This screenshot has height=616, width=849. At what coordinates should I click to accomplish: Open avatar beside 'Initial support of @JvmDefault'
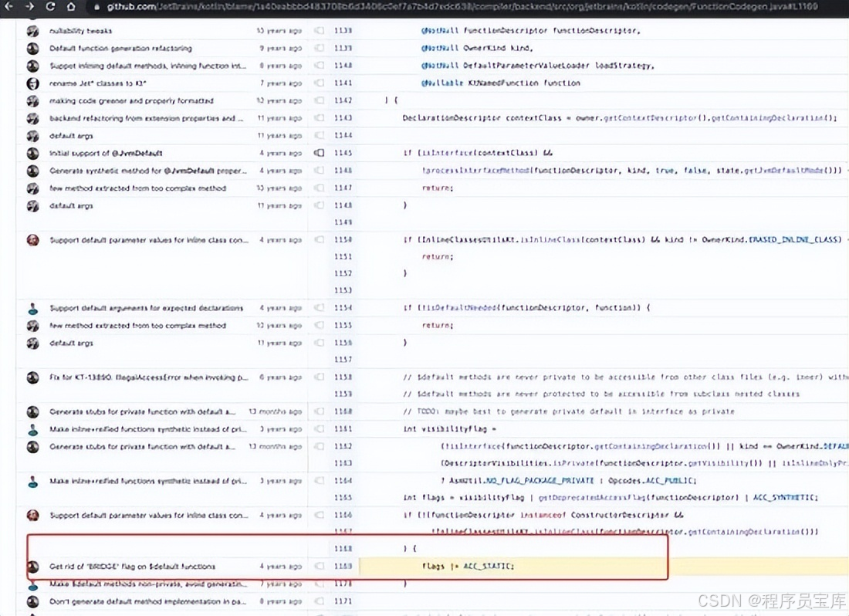click(x=33, y=153)
